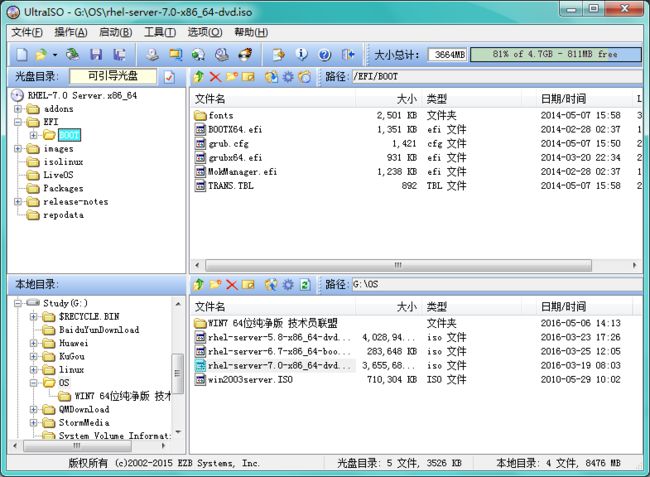
Task: Expand the Huawei folder node
Action: pos(34,343)
